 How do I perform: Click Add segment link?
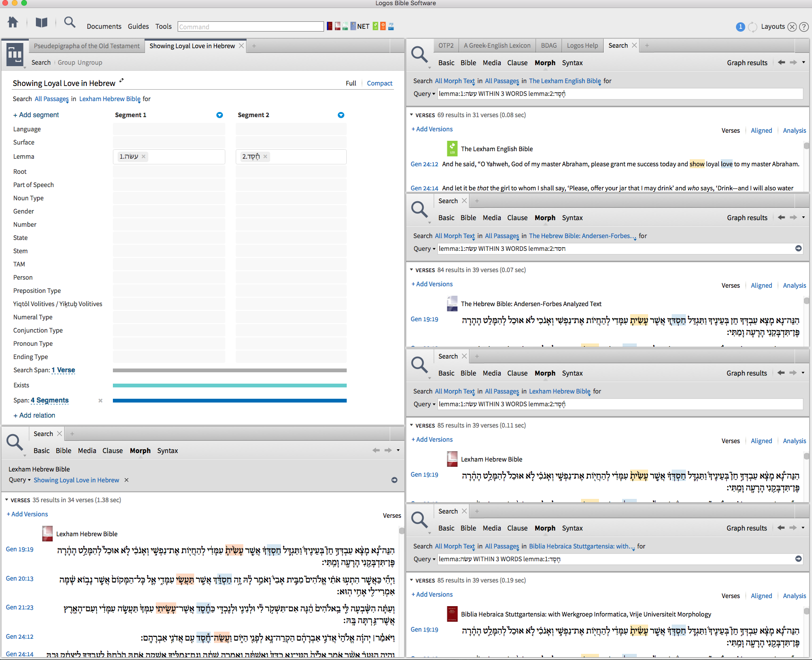pyautogui.click(x=36, y=115)
